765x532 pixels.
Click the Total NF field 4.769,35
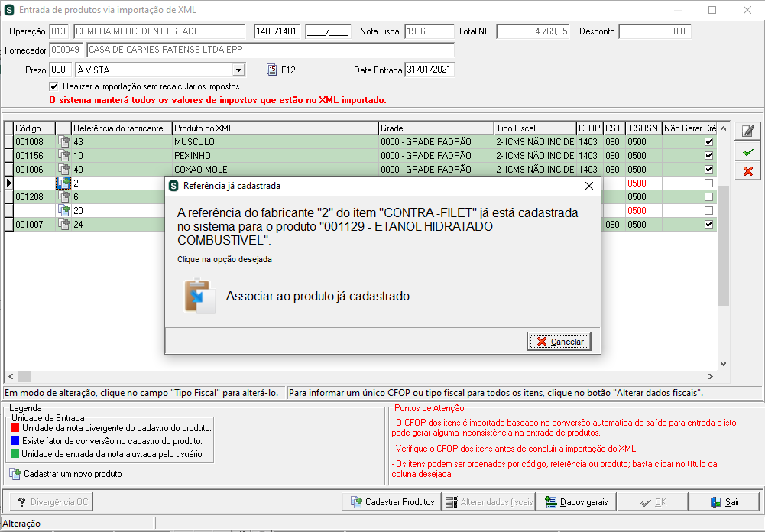(533, 31)
